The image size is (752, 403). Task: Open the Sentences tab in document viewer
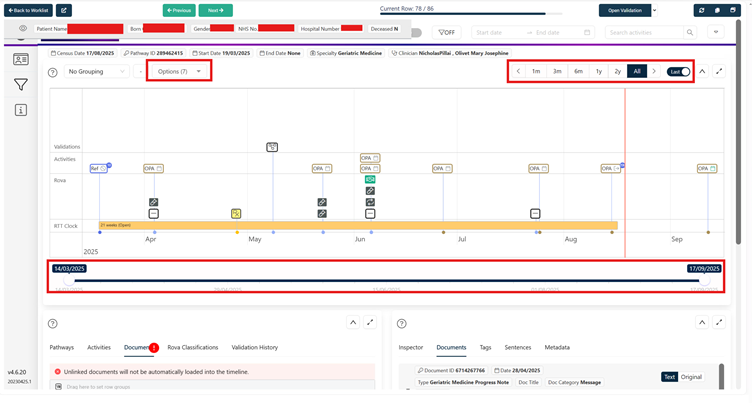[518, 347]
